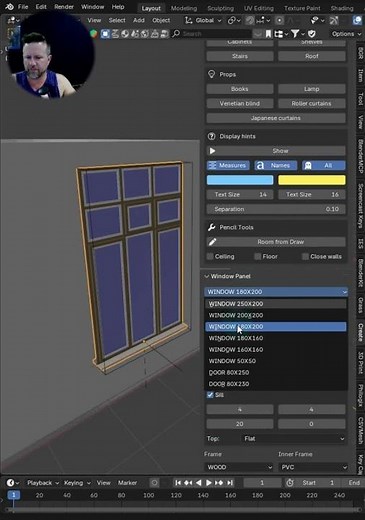This screenshot has width=365, height=520.
Task: Uncheck the Sill checkbox
Action: point(210,395)
